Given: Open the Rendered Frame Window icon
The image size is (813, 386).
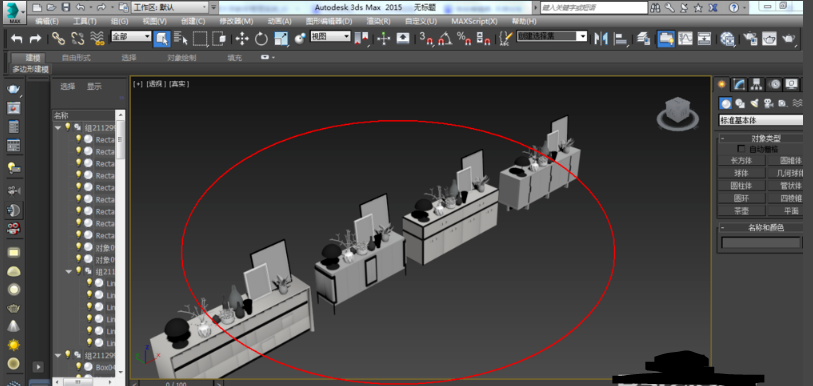Looking at the screenshot, I should pos(769,38).
